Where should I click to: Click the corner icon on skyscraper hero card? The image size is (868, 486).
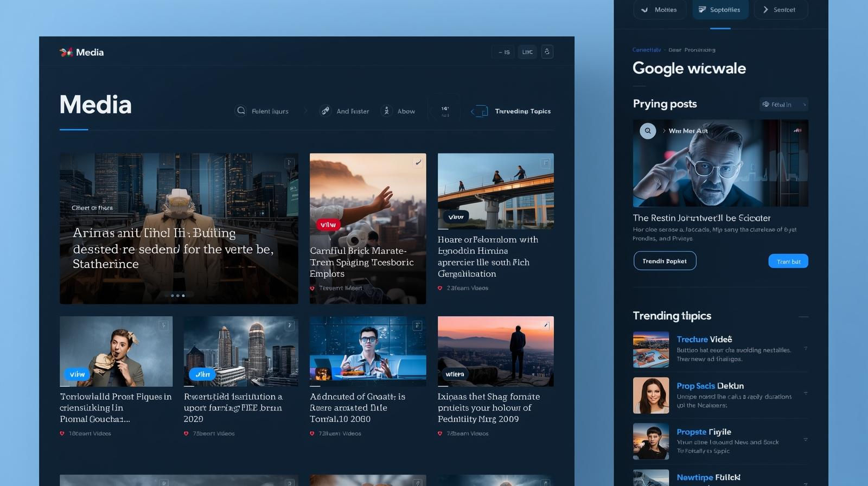coord(290,162)
